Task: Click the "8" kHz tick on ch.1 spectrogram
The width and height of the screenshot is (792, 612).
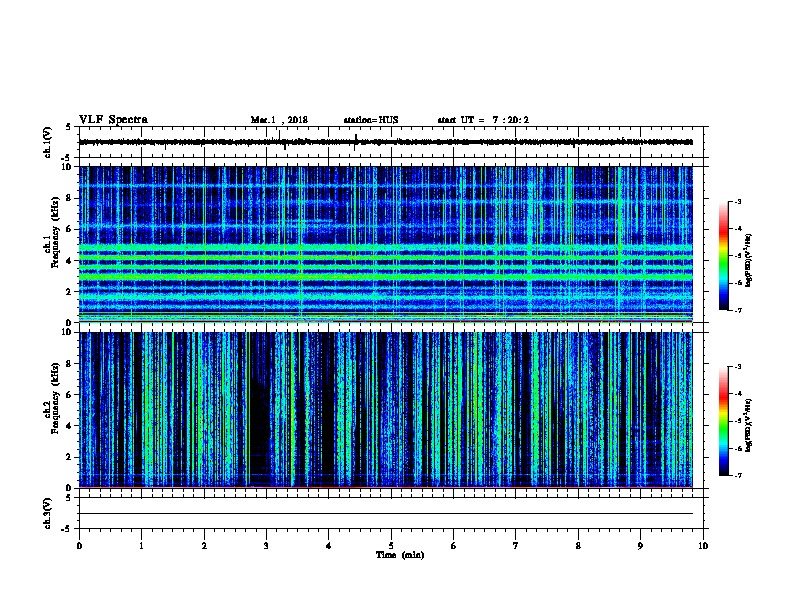Action: click(x=70, y=198)
